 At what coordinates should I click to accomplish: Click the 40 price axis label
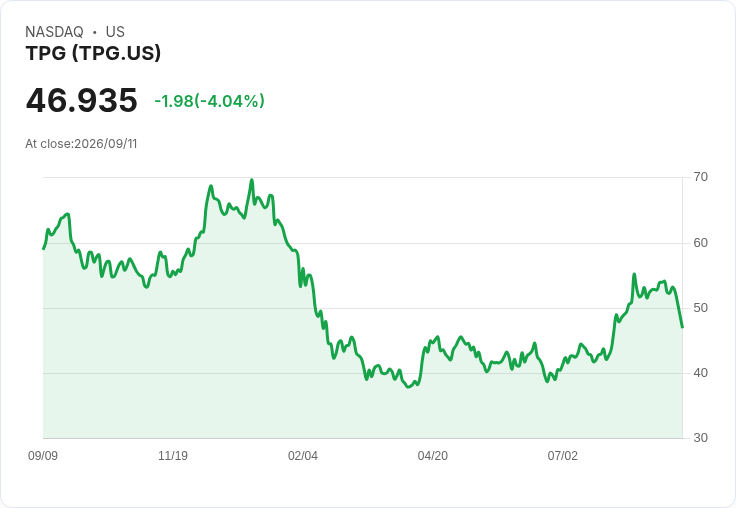tap(700, 373)
